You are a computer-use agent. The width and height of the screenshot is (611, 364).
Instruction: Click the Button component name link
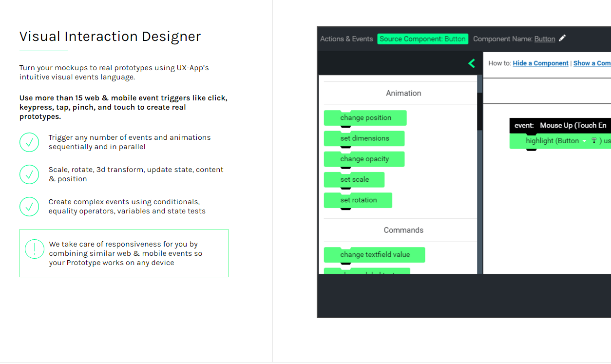pos(545,39)
